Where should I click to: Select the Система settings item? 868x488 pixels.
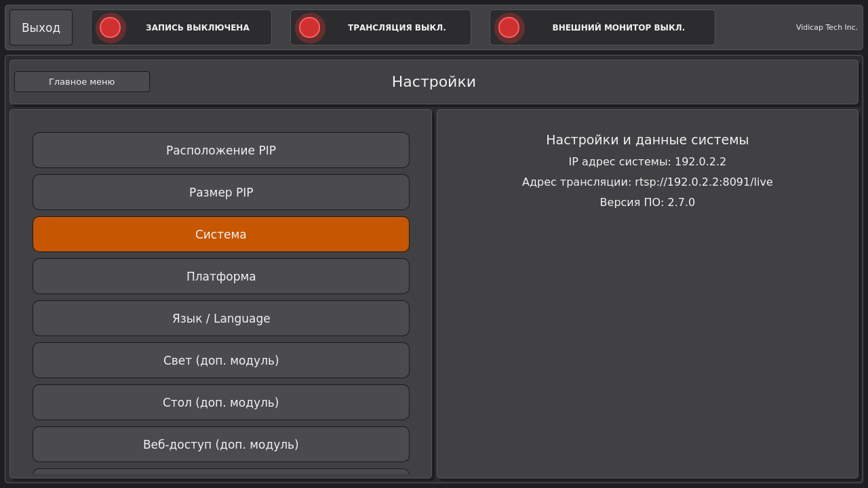point(221,235)
